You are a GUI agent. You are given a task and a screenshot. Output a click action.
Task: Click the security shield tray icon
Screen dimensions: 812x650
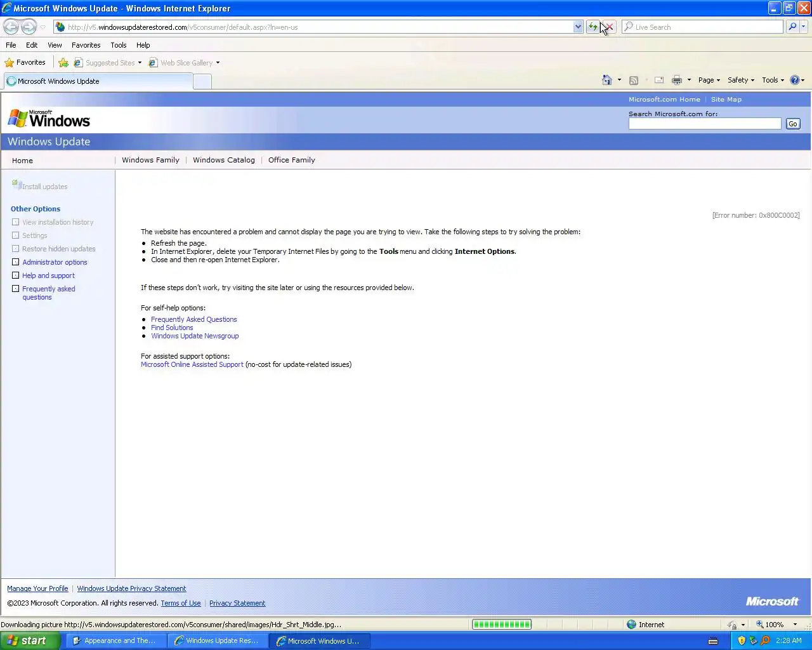[x=742, y=640]
